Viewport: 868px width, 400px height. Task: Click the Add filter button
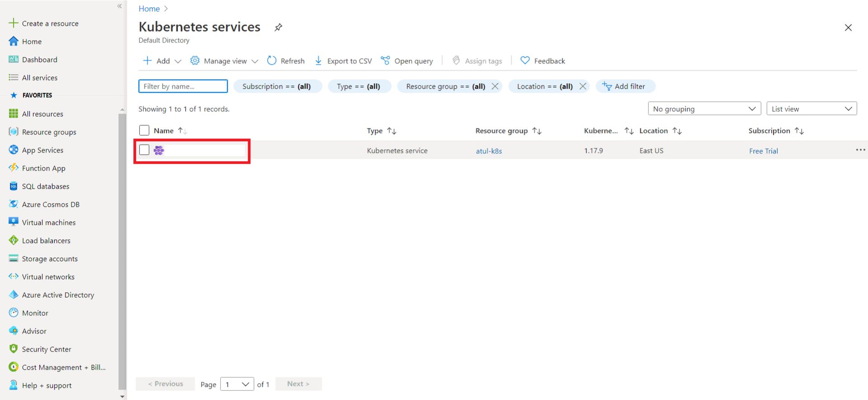tap(625, 86)
